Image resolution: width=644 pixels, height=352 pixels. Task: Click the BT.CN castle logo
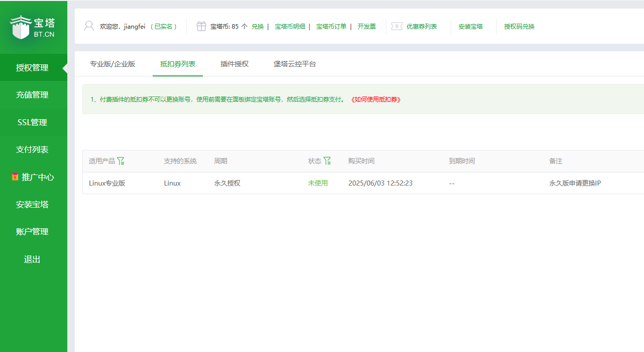tap(32, 27)
